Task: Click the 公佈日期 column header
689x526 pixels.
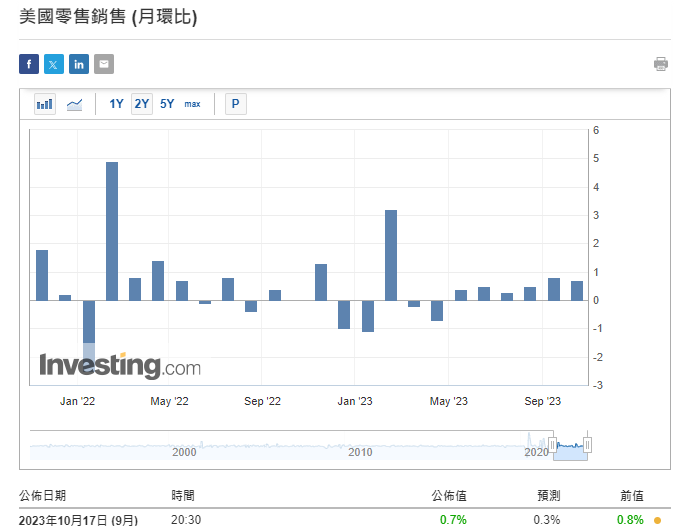Action: click(x=42, y=496)
